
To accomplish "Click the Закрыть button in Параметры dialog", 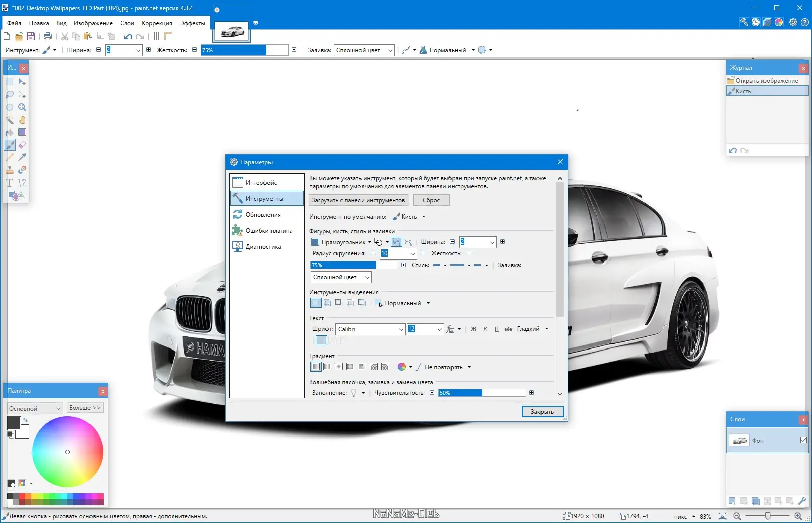I will tap(542, 412).
